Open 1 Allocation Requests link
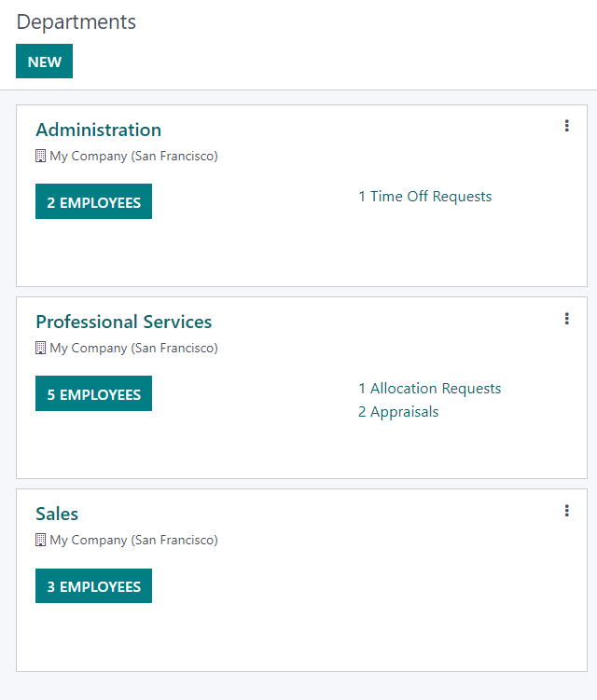The height and width of the screenshot is (700, 597). [x=429, y=389]
